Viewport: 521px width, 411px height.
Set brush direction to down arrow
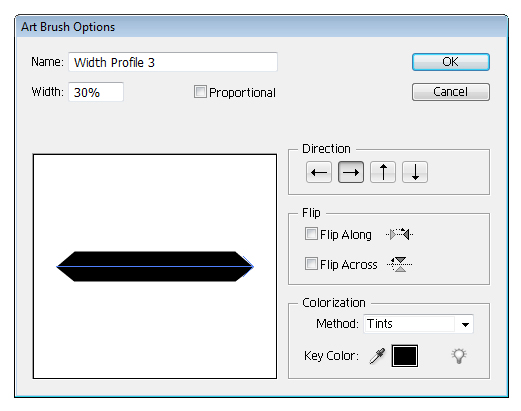(x=415, y=172)
